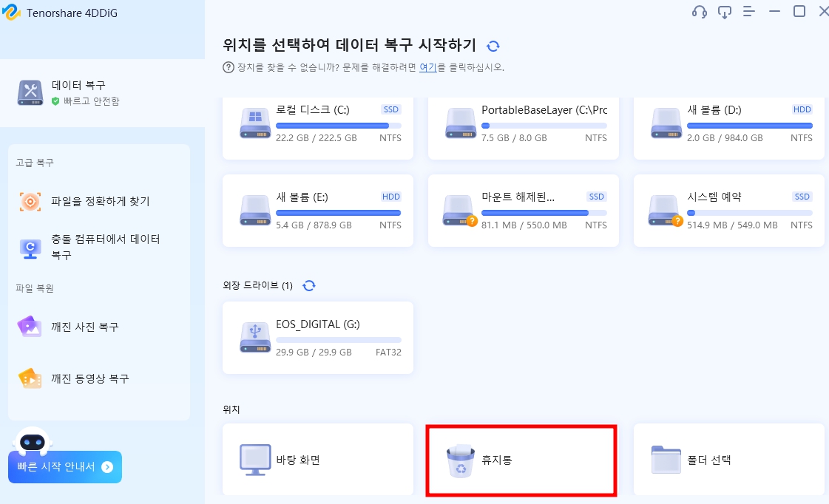Viewport: 829px width, 504px height.
Task: Select the 새 볼륨 (D:) drive
Action: [x=729, y=129]
